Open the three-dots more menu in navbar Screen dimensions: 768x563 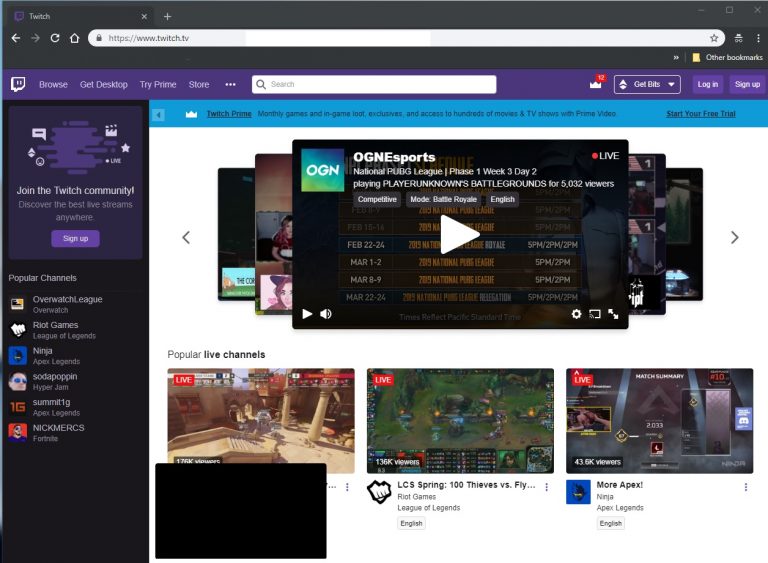(230, 84)
